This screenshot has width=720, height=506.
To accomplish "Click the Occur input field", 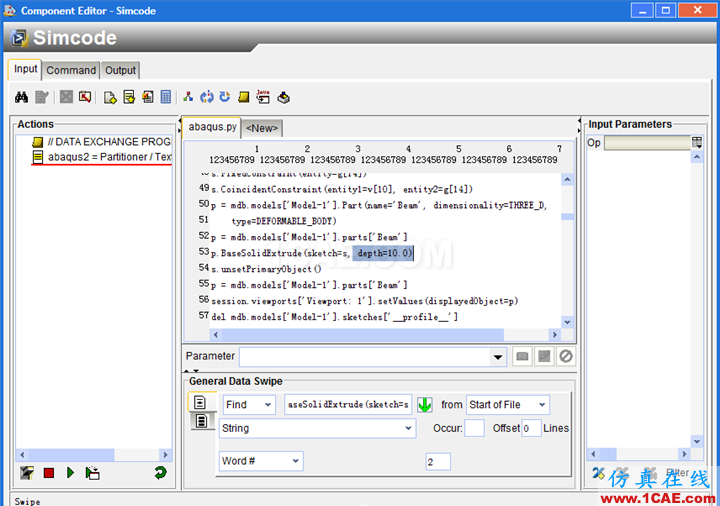I will coord(474,428).
